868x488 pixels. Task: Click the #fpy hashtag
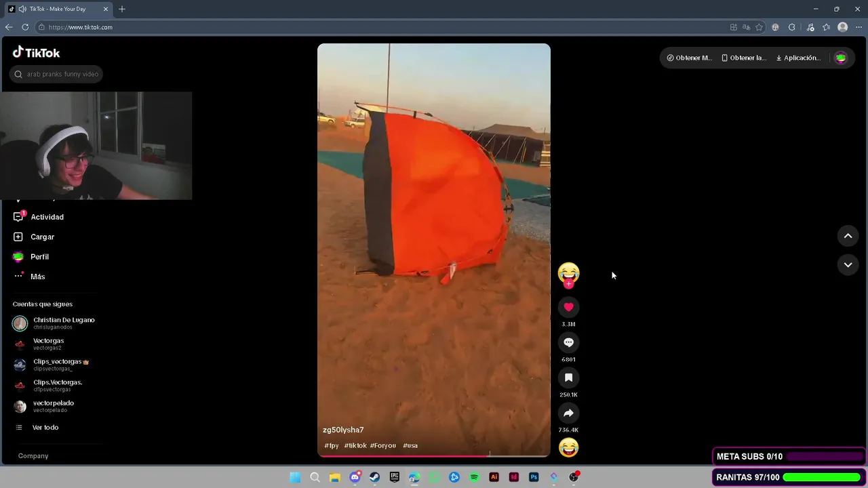331,445
